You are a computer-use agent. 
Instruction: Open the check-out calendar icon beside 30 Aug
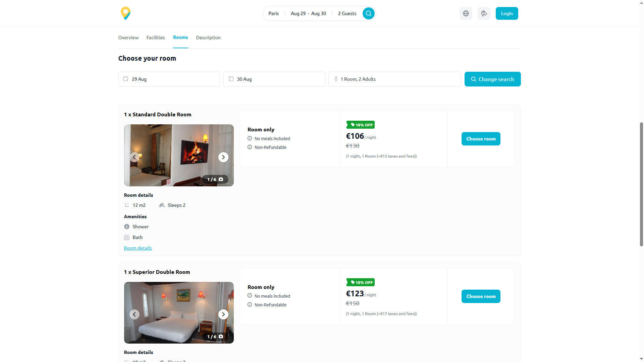[231, 79]
